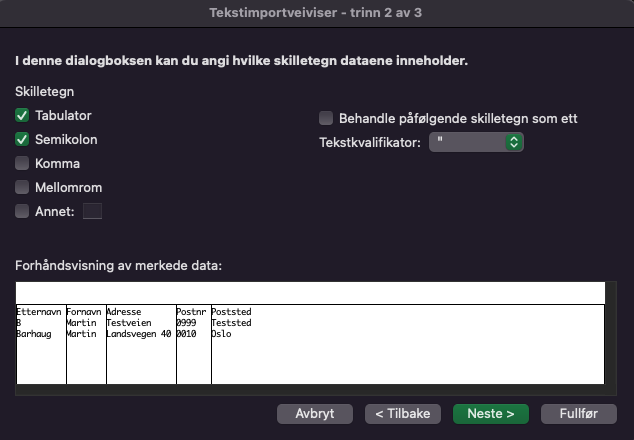
Task: Select 0010 postal code in preview
Action: 186,334
